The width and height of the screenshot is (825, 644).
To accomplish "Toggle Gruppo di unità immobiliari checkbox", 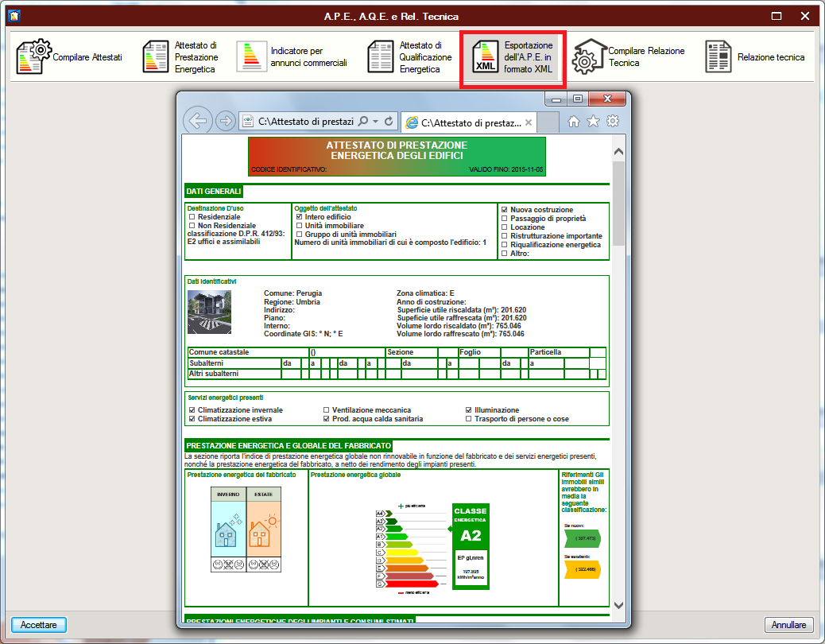I will click(x=300, y=234).
